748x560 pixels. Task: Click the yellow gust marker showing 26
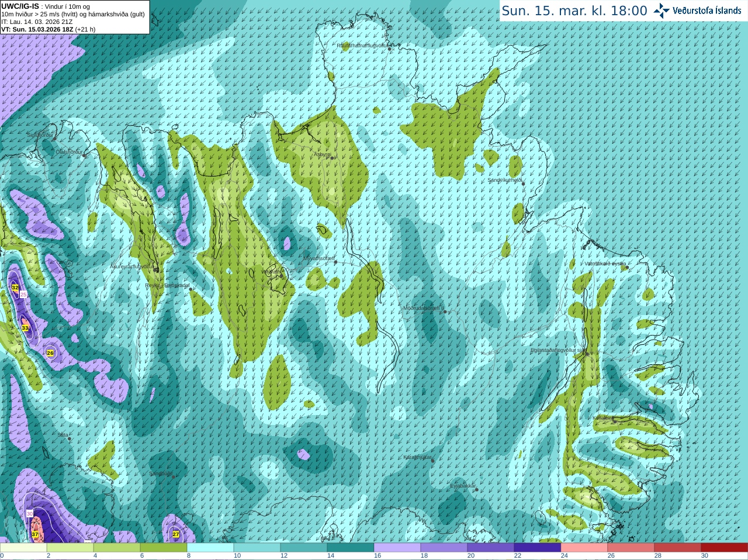pyautogui.click(x=50, y=352)
